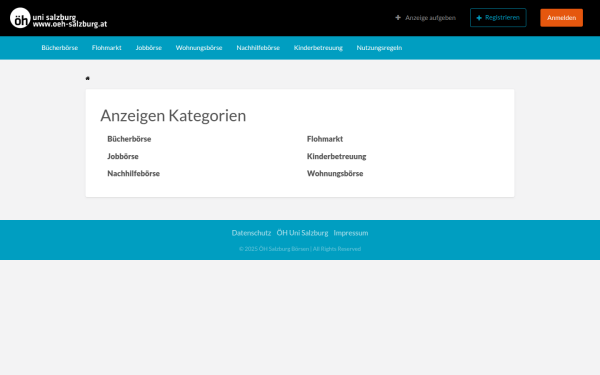Click the plus icon in Registrieren button

pyautogui.click(x=479, y=18)
